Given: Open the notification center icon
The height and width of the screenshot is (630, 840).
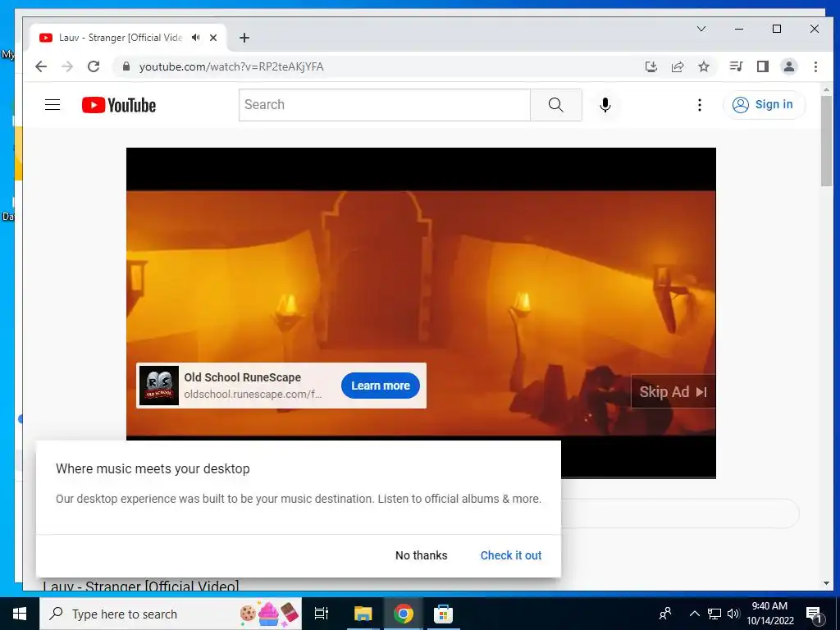Looking at the screenshot, I should point(815,614).
